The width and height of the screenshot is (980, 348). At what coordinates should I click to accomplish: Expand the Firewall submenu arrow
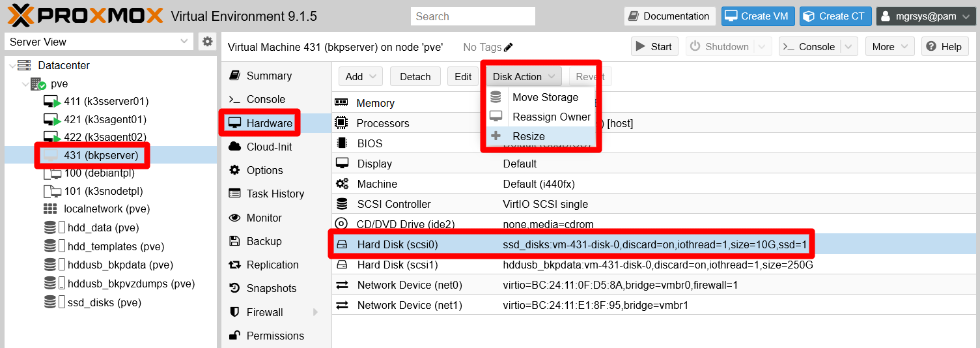click(x=316, y=312)
